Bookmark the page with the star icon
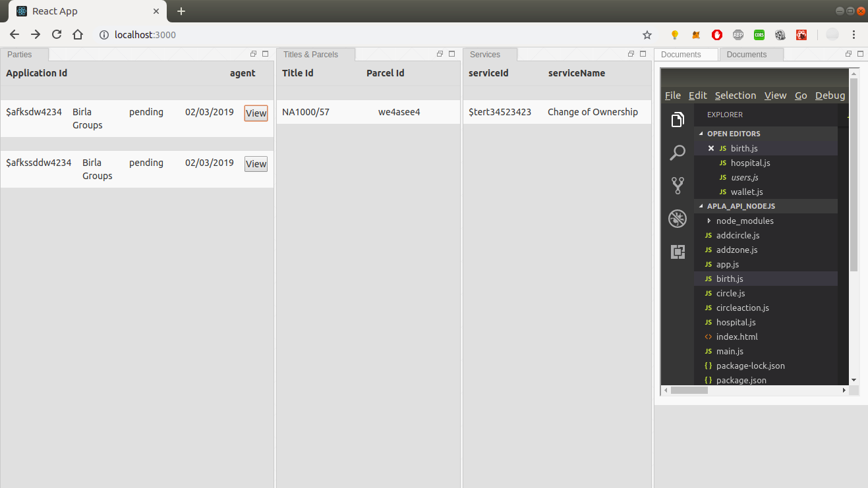Image resolution: width=868 pixels, height=488 pixels. pos(647,34)
